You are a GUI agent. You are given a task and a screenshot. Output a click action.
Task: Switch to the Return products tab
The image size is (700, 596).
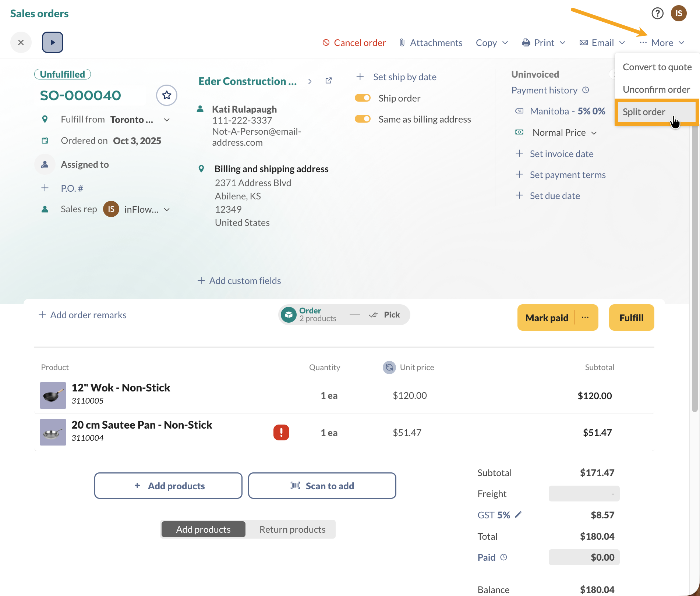point(292,529)
